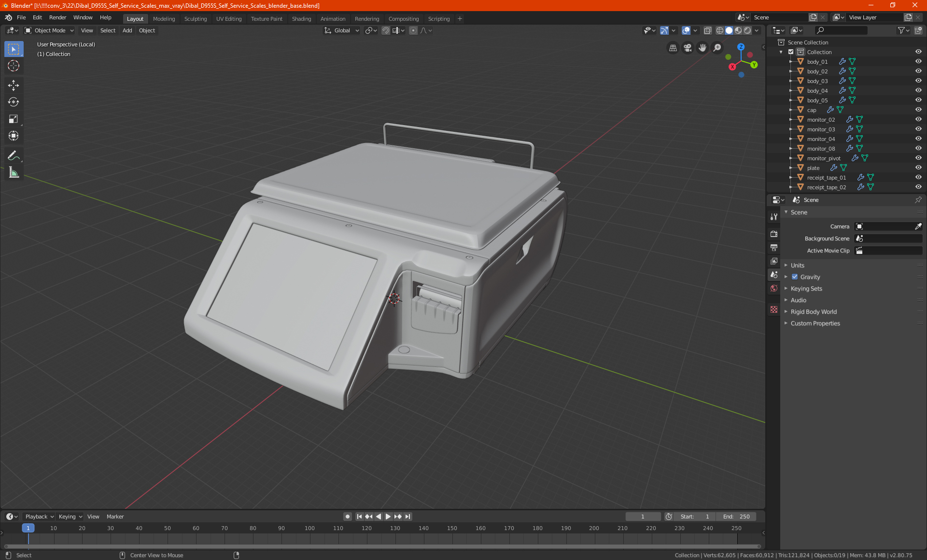Open the Keying popover in timeline
Screen dimensions: 927x560
click(x=70, y=517)
